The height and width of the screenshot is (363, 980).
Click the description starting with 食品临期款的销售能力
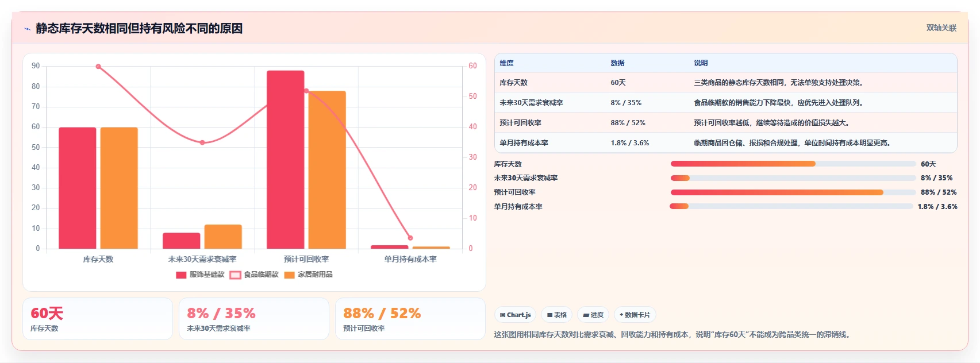pyautogui.click(x=778, y=103)
